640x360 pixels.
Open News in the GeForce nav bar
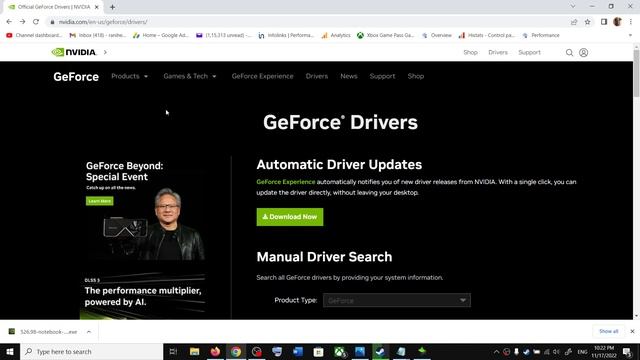pyautogui.click(x=349, y=76)
